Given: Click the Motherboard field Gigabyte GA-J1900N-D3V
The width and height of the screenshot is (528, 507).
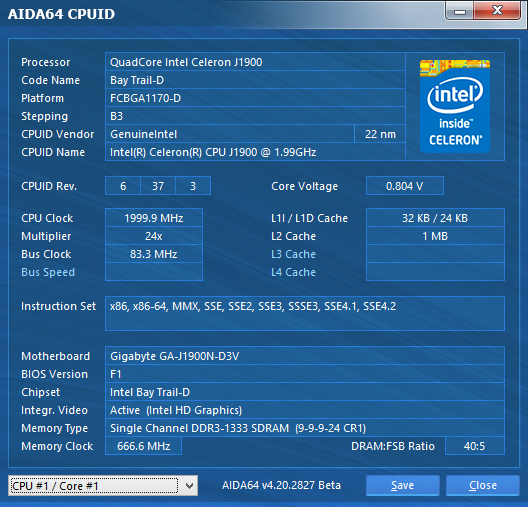Looking at the screenshot, I should point(305,356).
